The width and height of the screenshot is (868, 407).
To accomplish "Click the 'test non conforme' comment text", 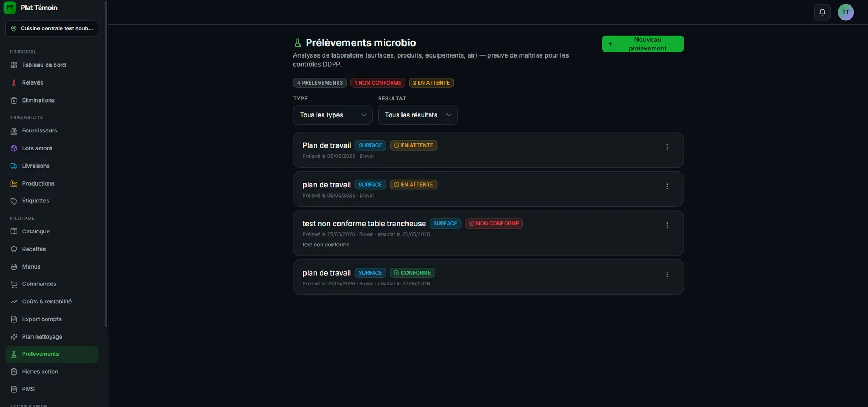I will (326, 245).
